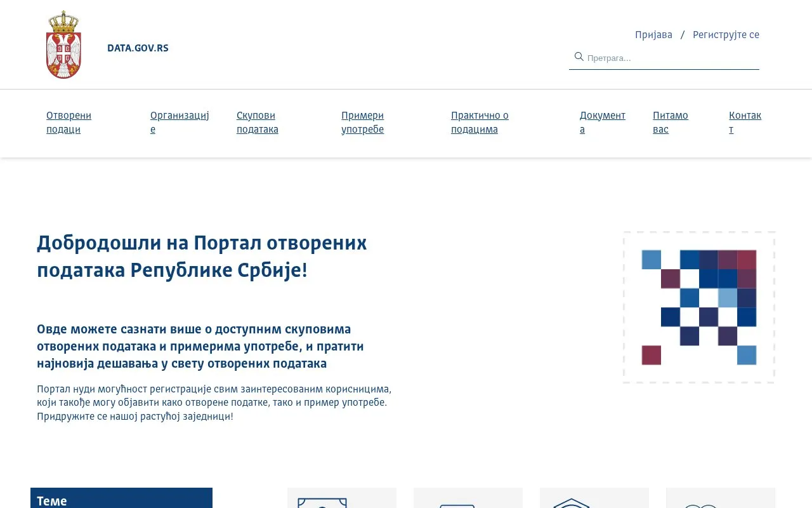Viewport: 812px width, 508px height.
Task: Click the pixel mosaic portal graphic
Action: [x=699, y=307]
